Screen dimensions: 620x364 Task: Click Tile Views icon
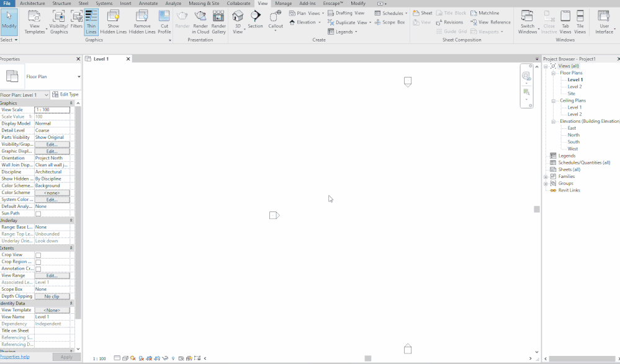click(x=580, y=22)
